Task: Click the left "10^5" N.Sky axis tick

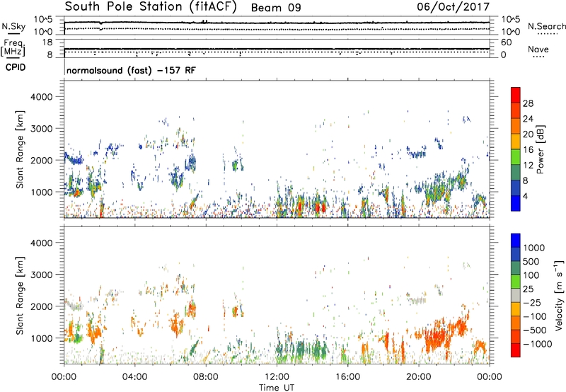Action: 43,19
